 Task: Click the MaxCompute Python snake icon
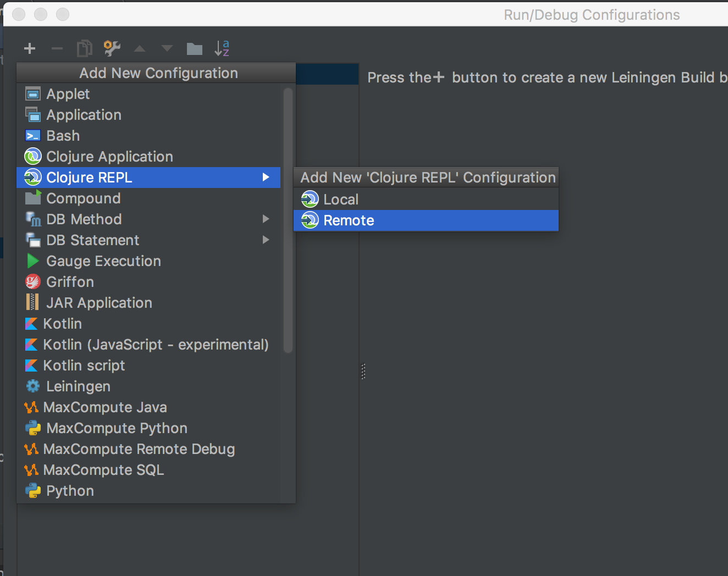[x=33, y=428]
